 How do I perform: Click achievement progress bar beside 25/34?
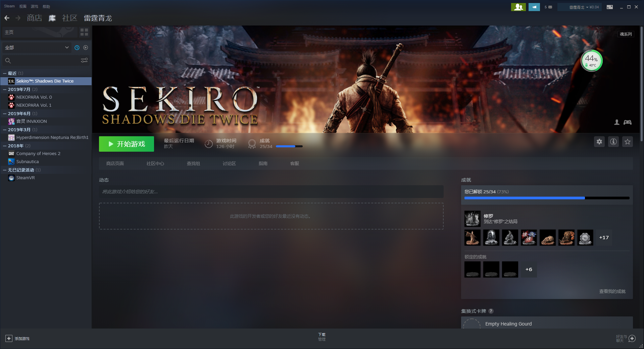[x=289, y=146]
